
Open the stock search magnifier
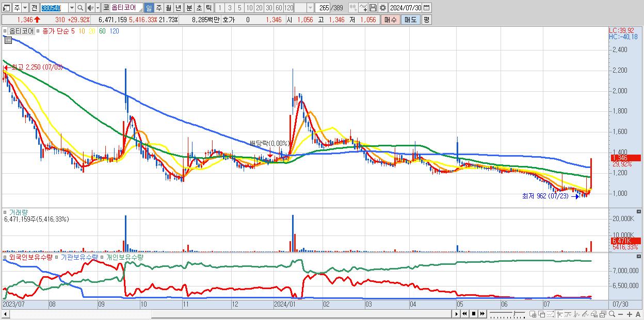(81, 8)
